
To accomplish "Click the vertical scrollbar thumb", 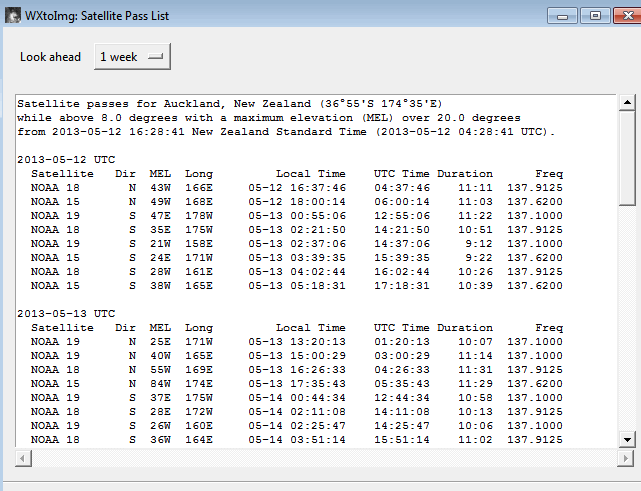I will point(627,159).
